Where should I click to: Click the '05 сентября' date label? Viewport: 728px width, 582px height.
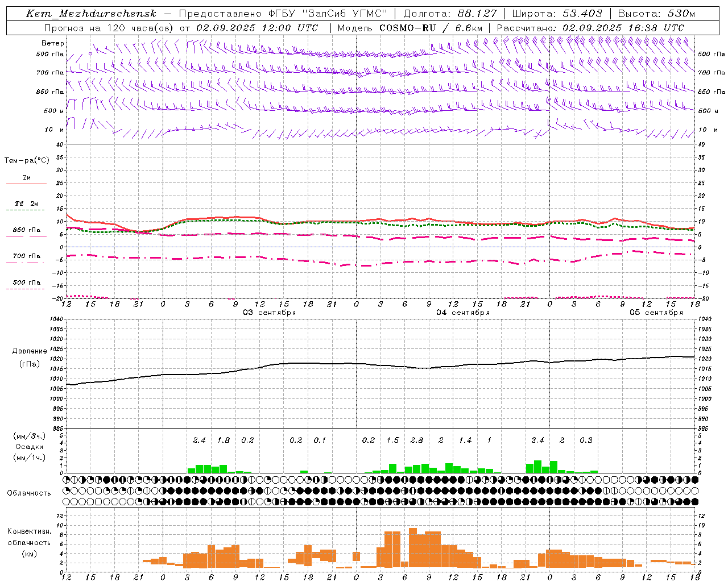pos(656,313)
